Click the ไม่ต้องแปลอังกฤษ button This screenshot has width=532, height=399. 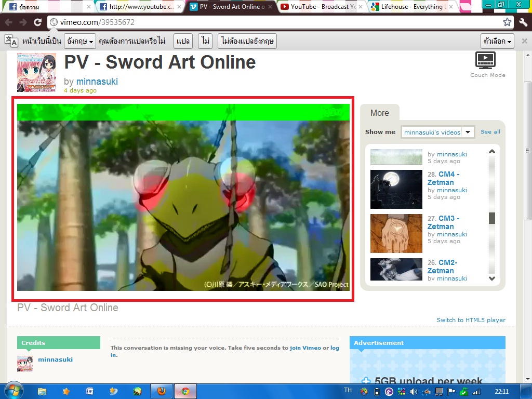pyautogui.click(x=247, y=41)
